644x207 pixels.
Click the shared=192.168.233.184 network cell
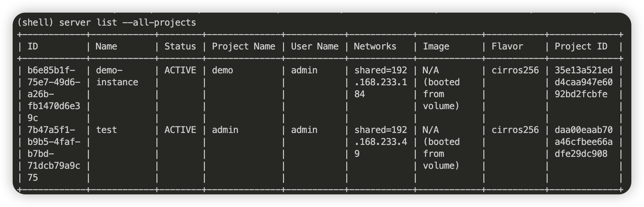[x=381, y=82]
